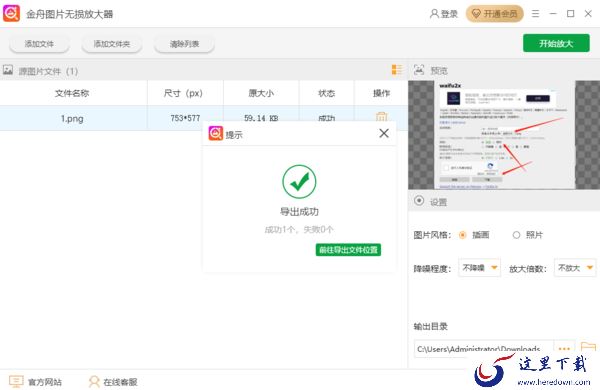Minimize the application window
The height and width of the screenshot is (390, 600).
point(553,14)
